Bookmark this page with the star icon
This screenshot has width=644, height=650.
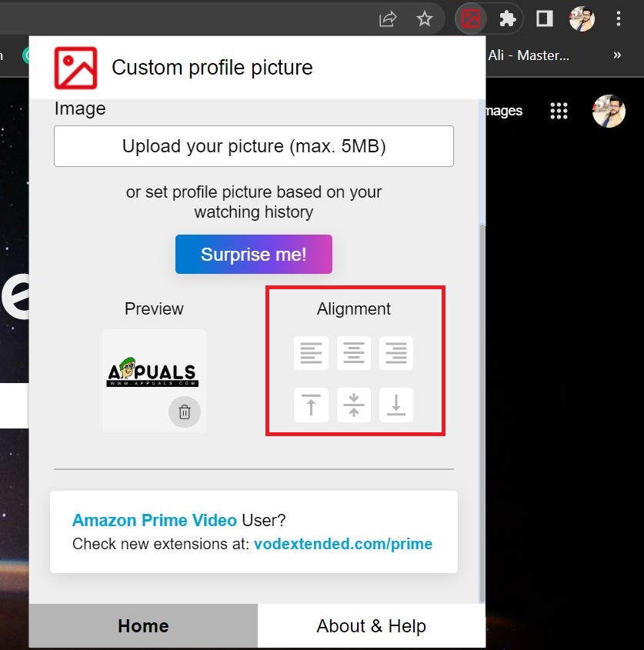[x=424, y=19]
